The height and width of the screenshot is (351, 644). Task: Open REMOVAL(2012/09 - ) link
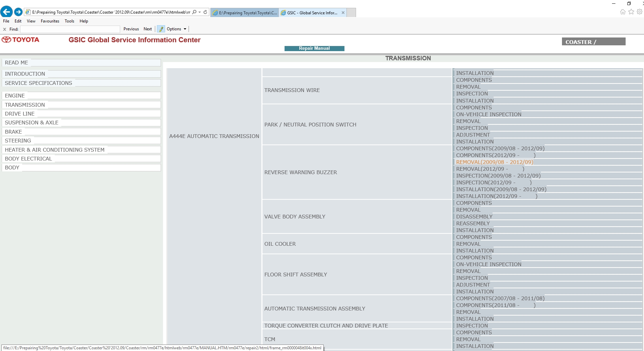[x=490, y=169]
